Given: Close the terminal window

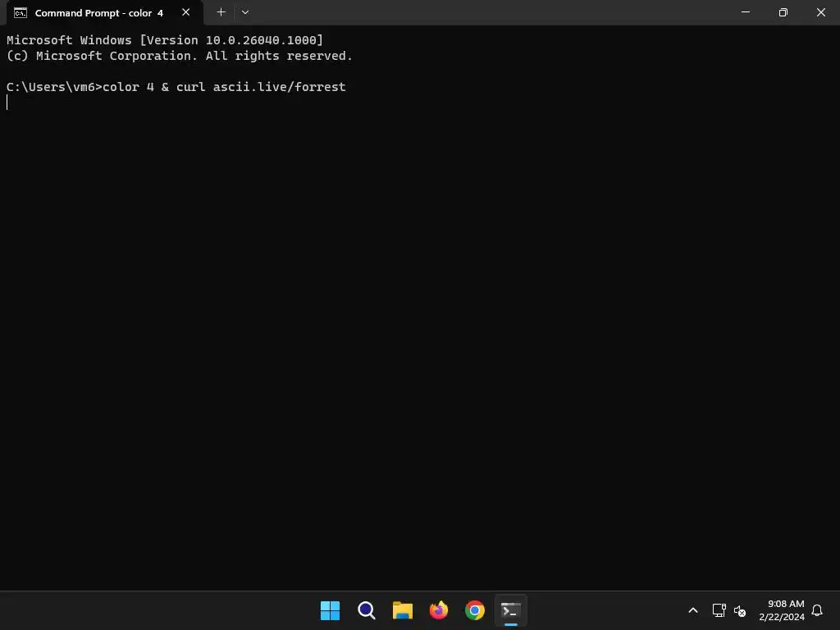Looking at the screenshot, I should coord(820,11).
